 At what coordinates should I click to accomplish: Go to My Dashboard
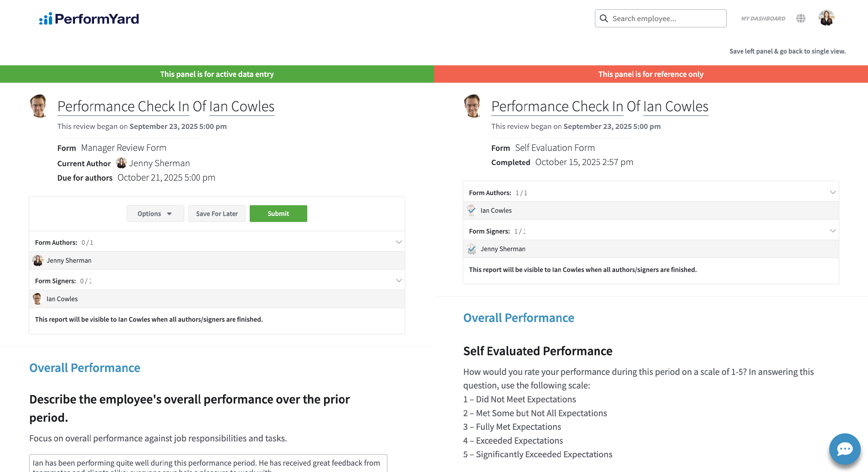[763, 18]
